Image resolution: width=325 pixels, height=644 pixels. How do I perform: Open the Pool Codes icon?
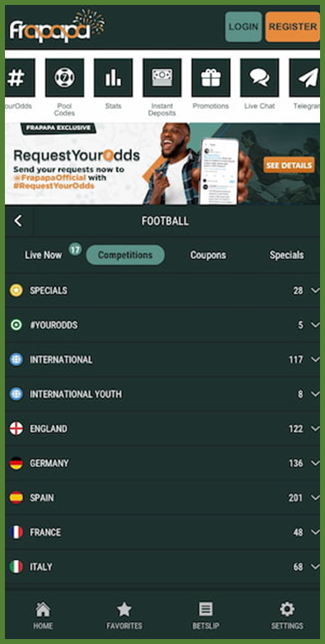(x=64, y=77)
